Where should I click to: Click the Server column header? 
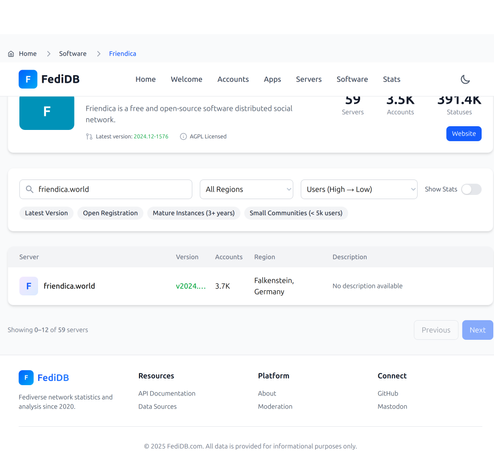pos(29,257)
